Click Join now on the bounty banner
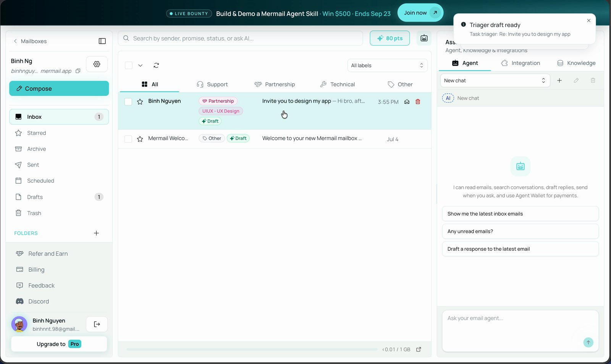 point(420,13)
